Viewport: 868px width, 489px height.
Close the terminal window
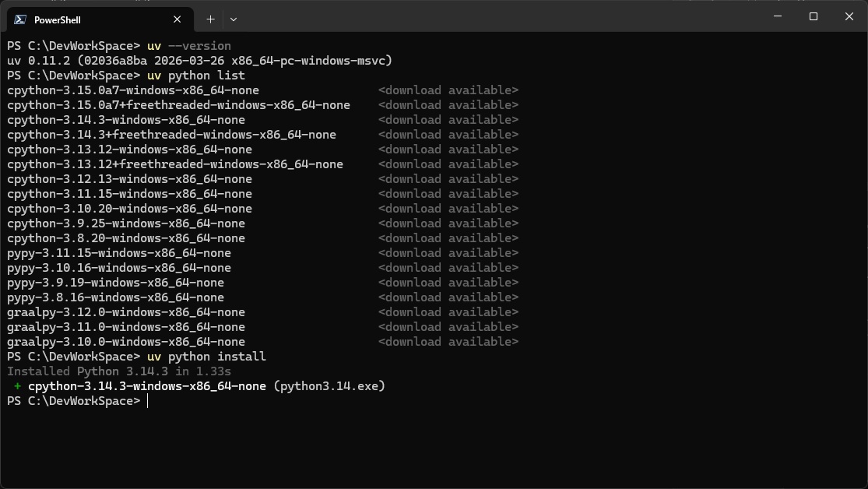point(849,16)
